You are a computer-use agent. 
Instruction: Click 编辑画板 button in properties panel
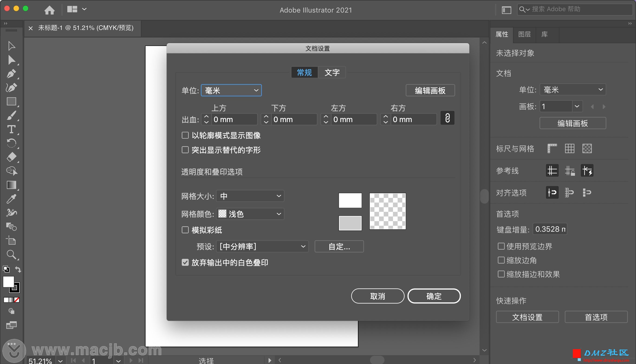click(x=573, y=123)
